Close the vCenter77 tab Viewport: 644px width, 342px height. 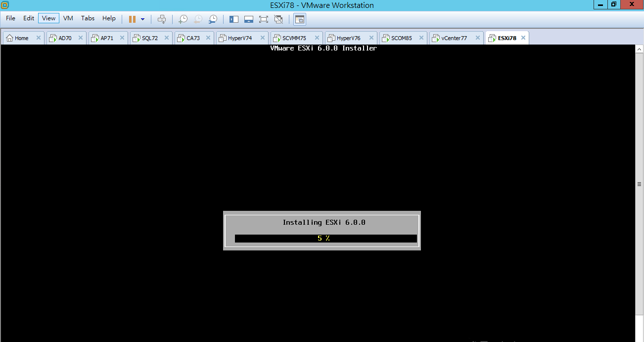click(x=478, y=38)
